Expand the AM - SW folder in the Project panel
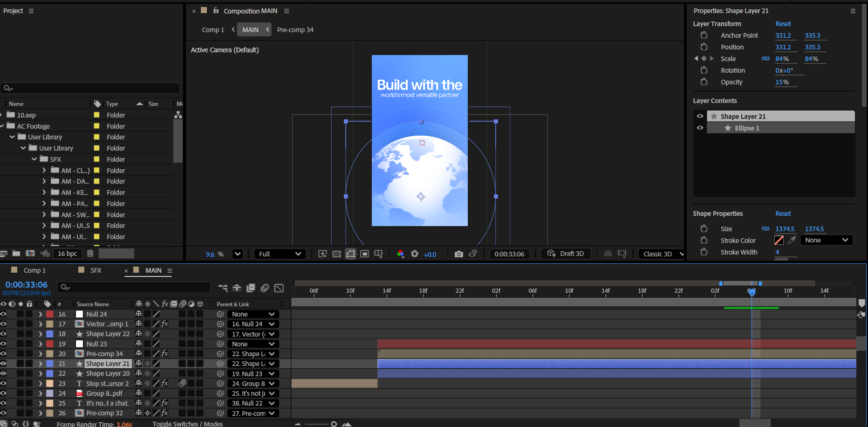Image resolution: width=868 pixels, height=427 pixels. click(44, 215)
